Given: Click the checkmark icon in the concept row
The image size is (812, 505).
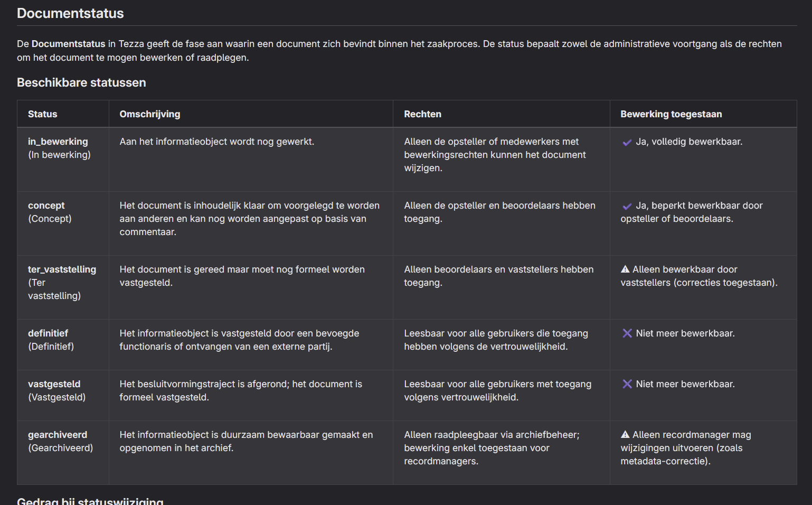Looking at the screenshot, I should tap(627, 206).
